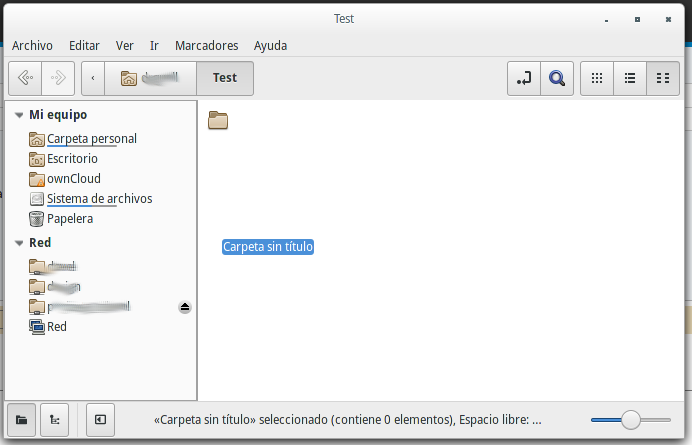The height and width of the screenshot is (445, 692).
Task: Click the forward navigation arrow
Action: click(58, 78)
